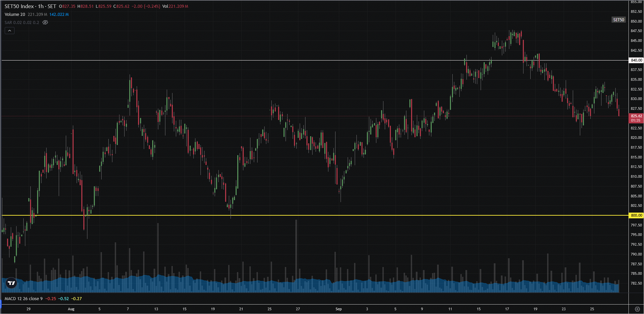Click the 850.00 level on the price scale
644x314 pixels.
[x=636, y=21]
